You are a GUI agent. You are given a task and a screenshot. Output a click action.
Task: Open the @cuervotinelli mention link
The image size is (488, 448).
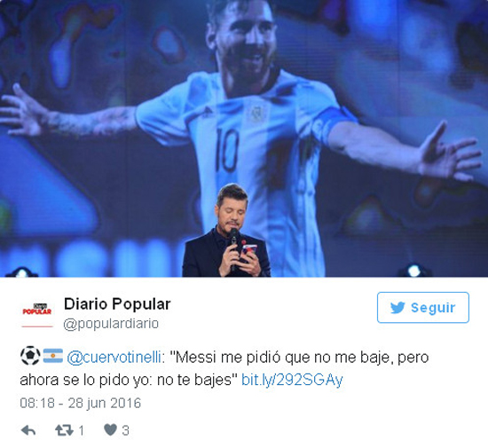coord(114,357)
